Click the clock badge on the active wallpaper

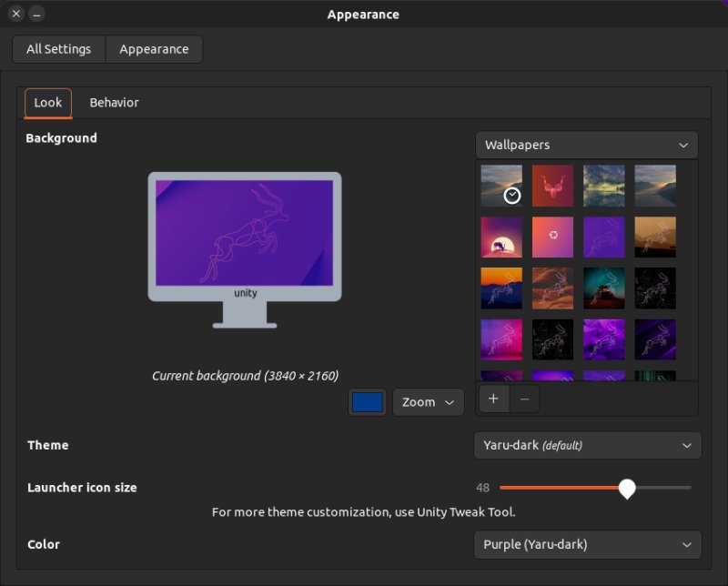[511, 194]
